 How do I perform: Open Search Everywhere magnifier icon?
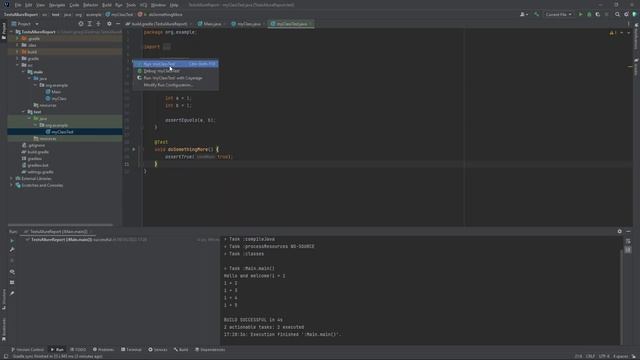pyautogui.click(x=617, y=14)
